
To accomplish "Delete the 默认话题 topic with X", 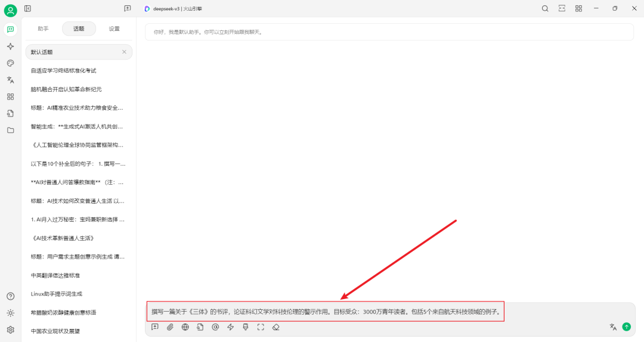I will 124,52.
